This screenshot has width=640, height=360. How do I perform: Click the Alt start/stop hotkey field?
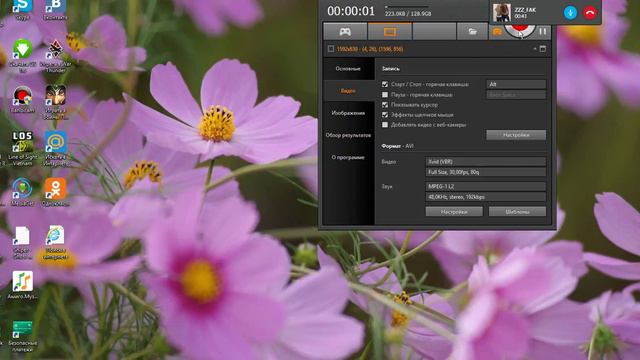click(516, 84)
